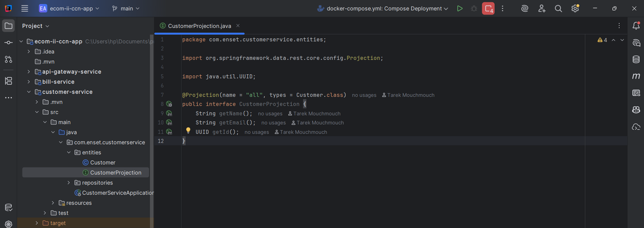
Task: Open the Structure tool window
Action: click(8, 81)
